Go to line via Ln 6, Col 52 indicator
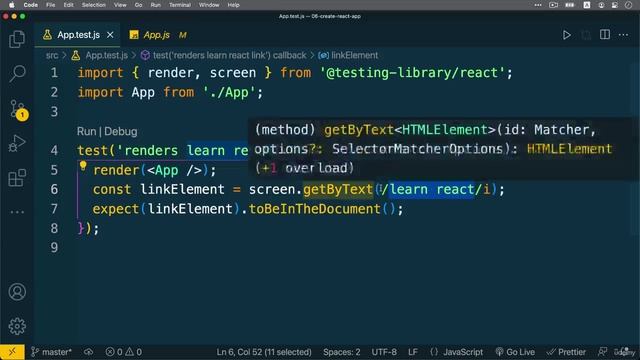 pos(264,352)
